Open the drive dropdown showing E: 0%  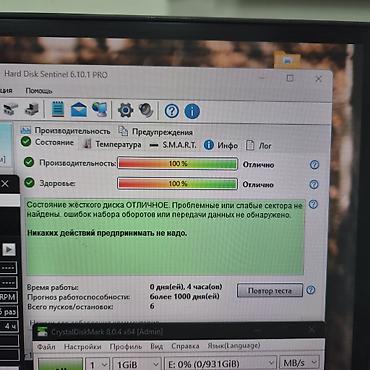point(221,363)
